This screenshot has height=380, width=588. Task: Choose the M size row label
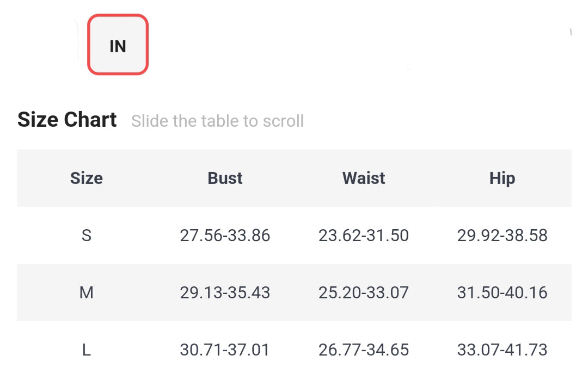coord(86,293)
